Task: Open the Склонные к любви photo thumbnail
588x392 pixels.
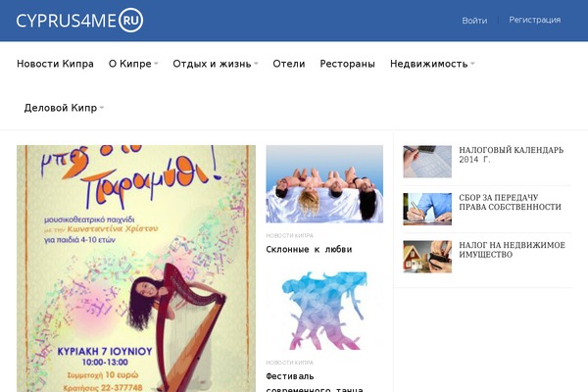Action: coord(324,184)
